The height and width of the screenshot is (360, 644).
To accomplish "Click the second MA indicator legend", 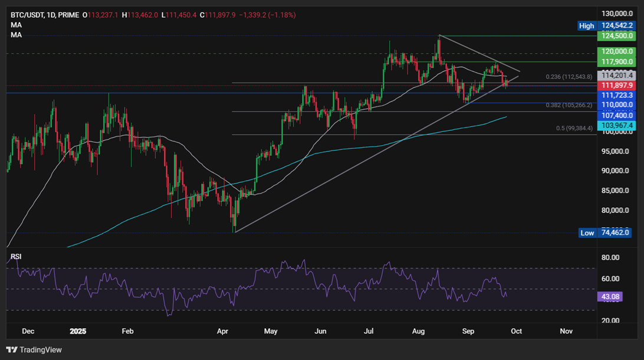I will (x=17, y=35).
